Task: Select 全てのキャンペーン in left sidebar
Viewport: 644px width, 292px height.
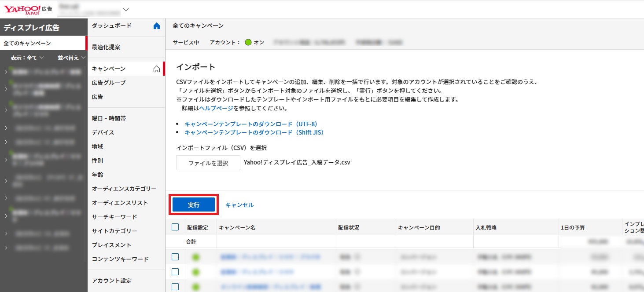Action: click(x=27, y=44)
